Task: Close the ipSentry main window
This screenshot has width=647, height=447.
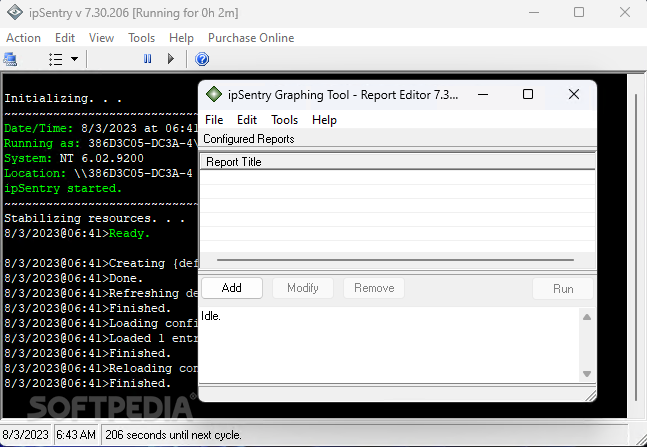Action: point(625,12)
